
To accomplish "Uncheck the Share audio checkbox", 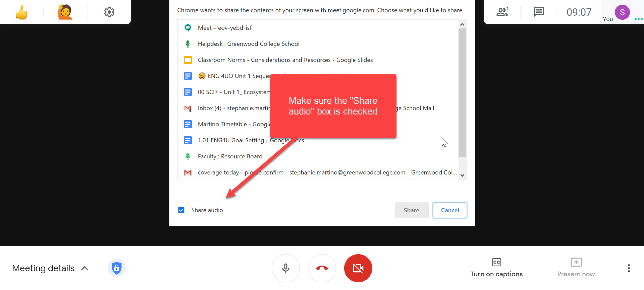I will coord(181,210).
